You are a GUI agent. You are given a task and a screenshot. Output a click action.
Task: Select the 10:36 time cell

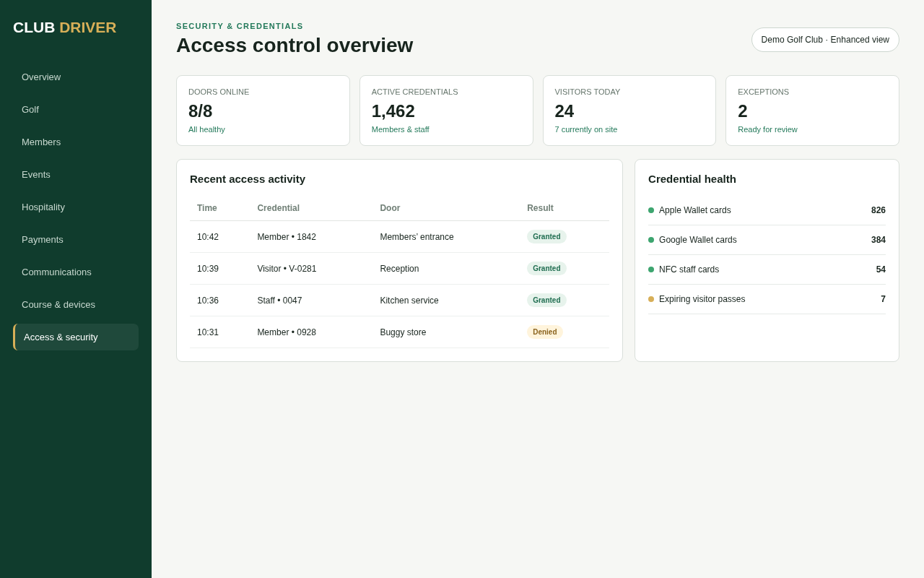[208, 301]
